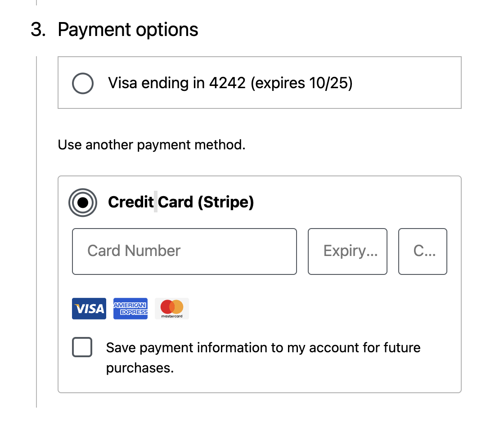Enable saving payment information for future purchases
The width and height of the screenshot is (504, 422).
pyautogui.click(x=82, y=347)
